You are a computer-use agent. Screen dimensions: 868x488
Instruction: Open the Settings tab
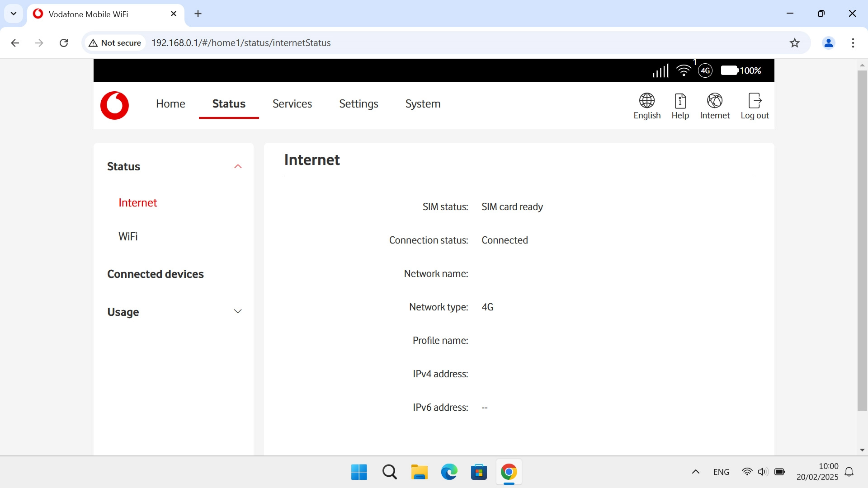pyautogui.click(x=359, y=104)
